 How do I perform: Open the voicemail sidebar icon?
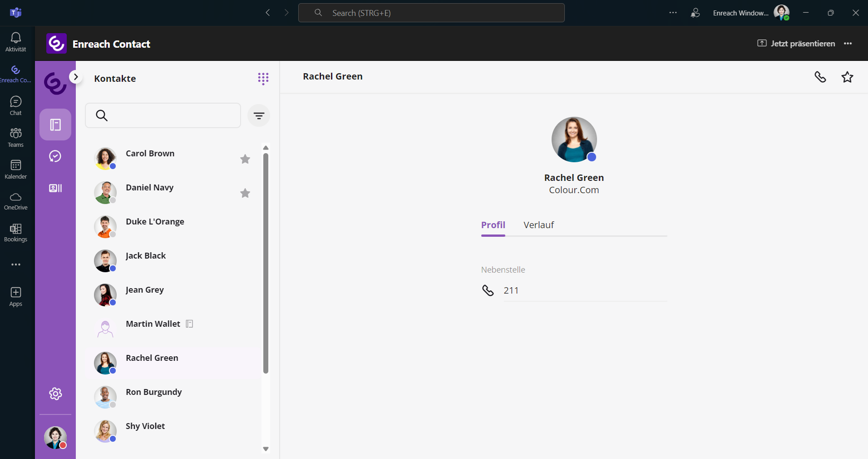click(x=55, y=188)
